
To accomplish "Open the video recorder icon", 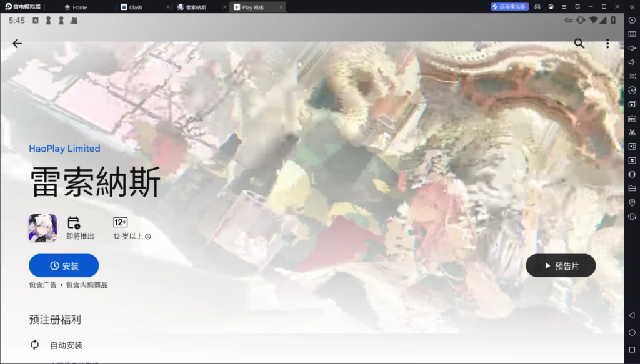I will [x=632, y=146].
